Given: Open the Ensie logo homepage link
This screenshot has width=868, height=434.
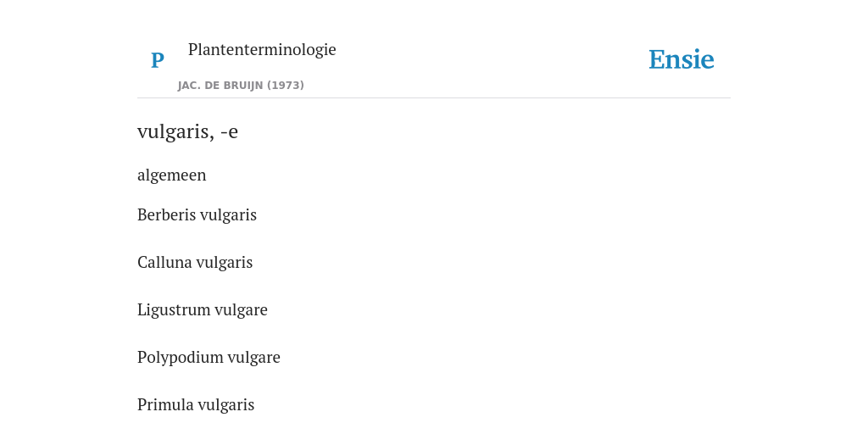Looking at the screenshot, I should pyautogui.click(x=682, y=60).
